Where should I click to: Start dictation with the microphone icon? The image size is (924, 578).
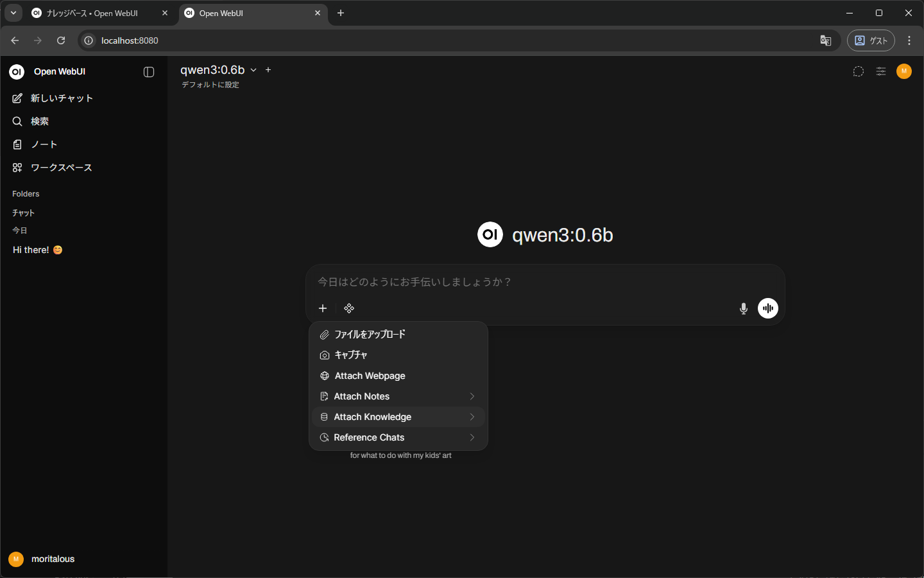tap(744, 309)
